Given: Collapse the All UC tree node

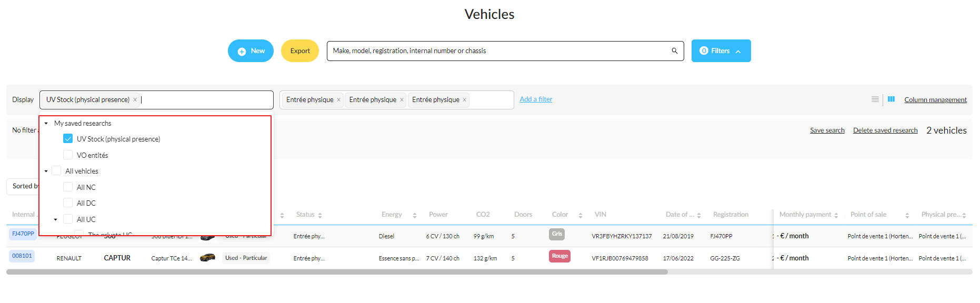Looking at the screenshot, I should 56,219.
